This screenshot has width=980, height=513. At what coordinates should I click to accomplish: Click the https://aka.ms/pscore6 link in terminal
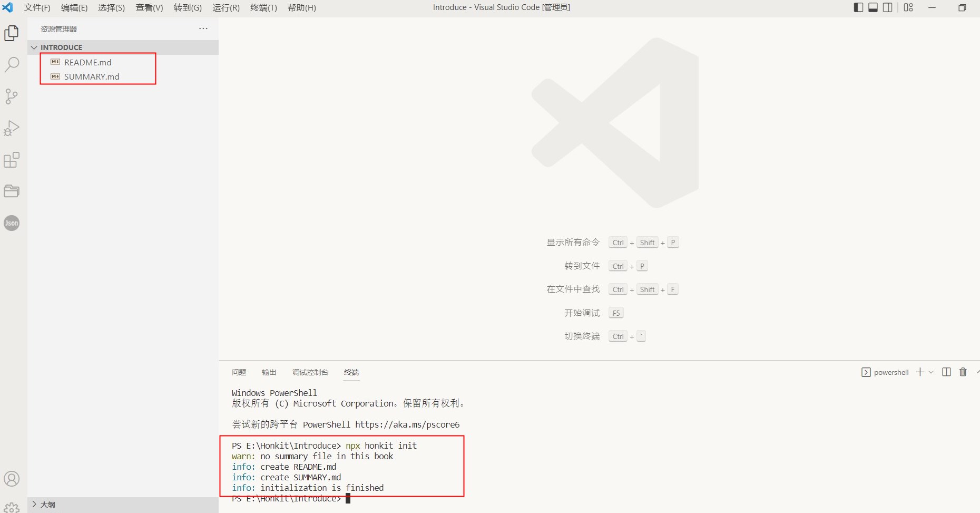[407, 424]
